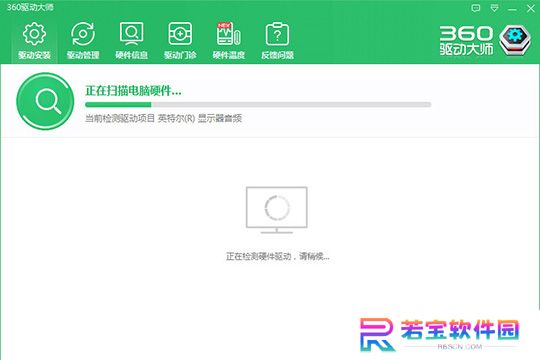Image resolution: width=540 pixels, height=360 pixels.
Task: Open the 驱动安装 tab
Action: [x=34, y=41]
